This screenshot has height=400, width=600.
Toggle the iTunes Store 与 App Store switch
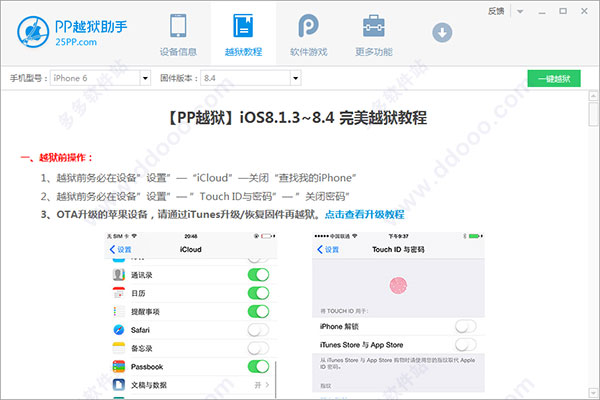click(x=466, y=344)
